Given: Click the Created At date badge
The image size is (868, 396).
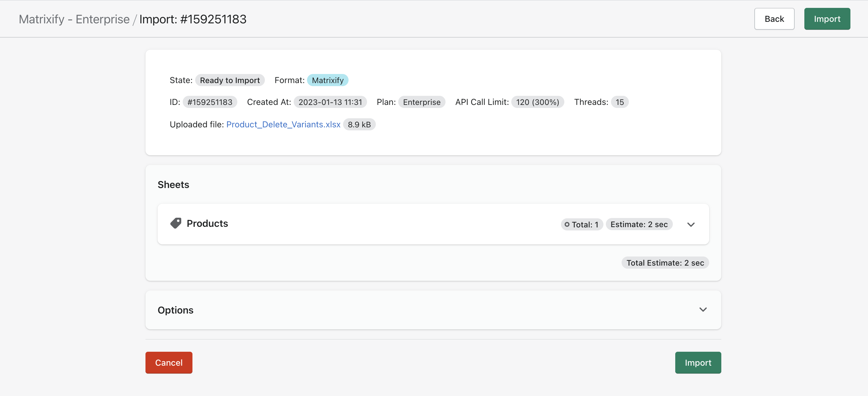Looking at the screenshot, I should point(330,102).
